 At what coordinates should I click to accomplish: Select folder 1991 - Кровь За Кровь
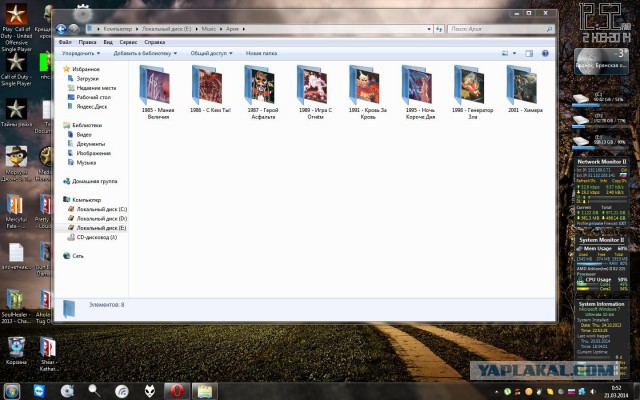tap(367, 92)
